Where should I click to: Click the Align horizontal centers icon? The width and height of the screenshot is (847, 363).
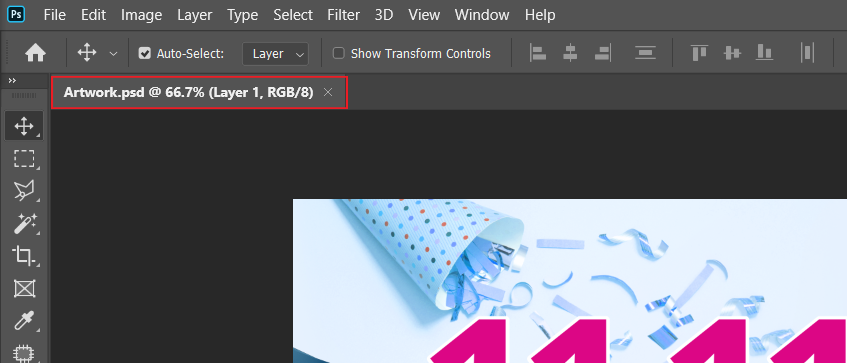(x=570, y=53)
